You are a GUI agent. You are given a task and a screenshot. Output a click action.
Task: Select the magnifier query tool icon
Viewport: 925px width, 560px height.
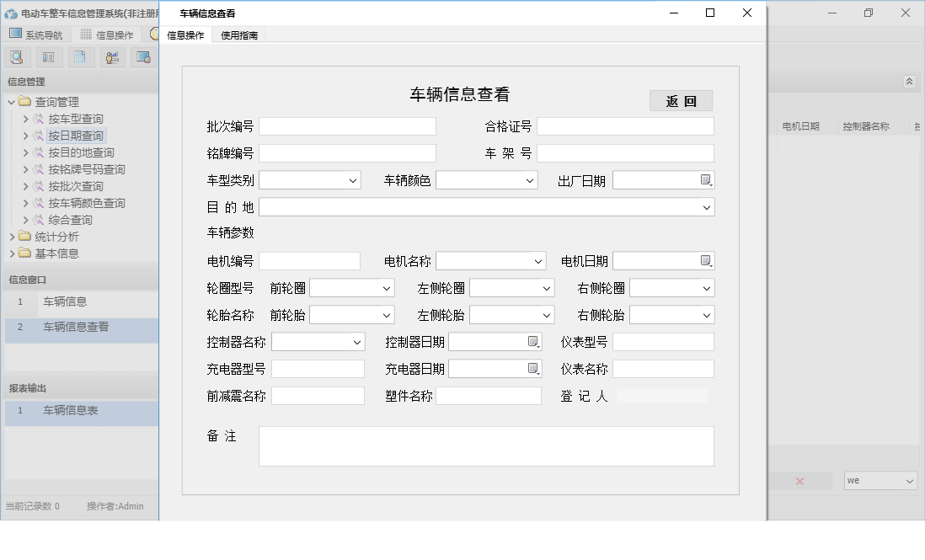tap(17, 56)
